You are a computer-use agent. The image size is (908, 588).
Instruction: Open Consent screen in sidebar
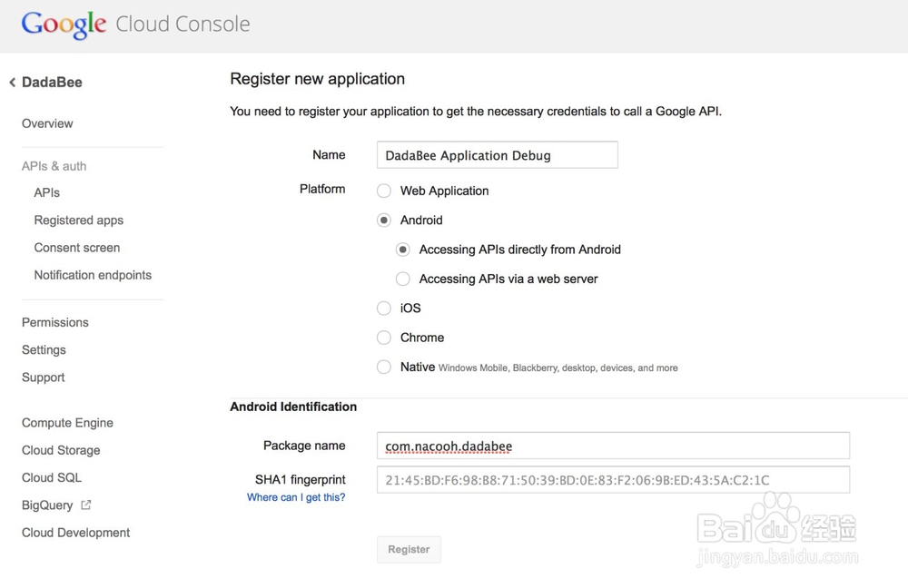(77, 248)
